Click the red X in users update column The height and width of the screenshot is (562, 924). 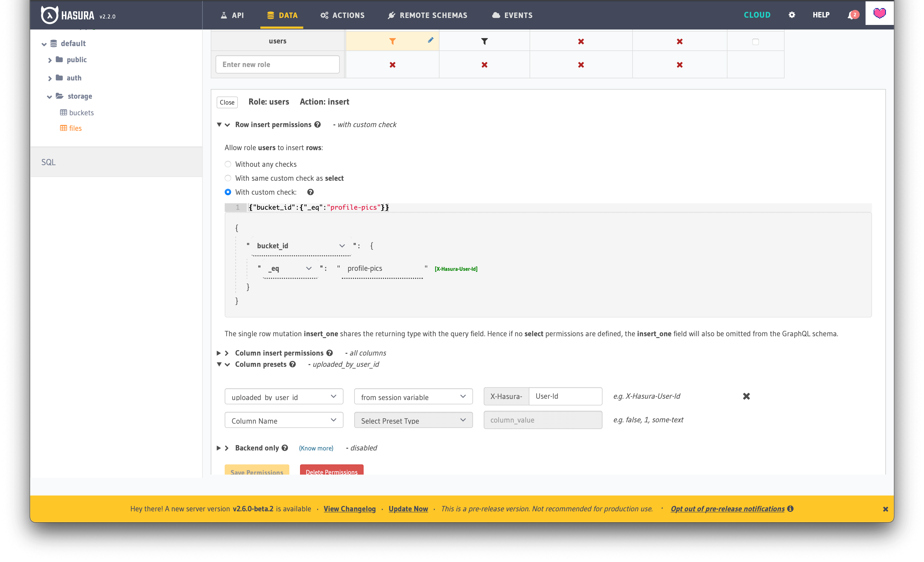[581, 41]
